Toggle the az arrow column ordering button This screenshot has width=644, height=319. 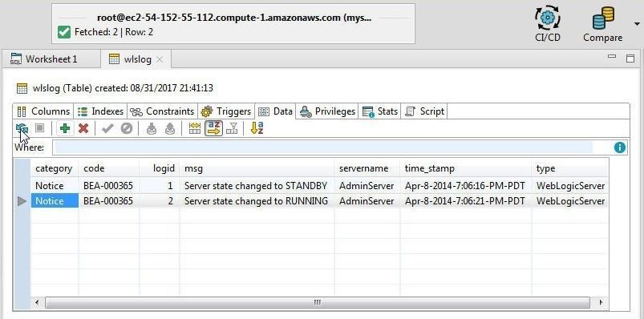click(x=213, y=128)
